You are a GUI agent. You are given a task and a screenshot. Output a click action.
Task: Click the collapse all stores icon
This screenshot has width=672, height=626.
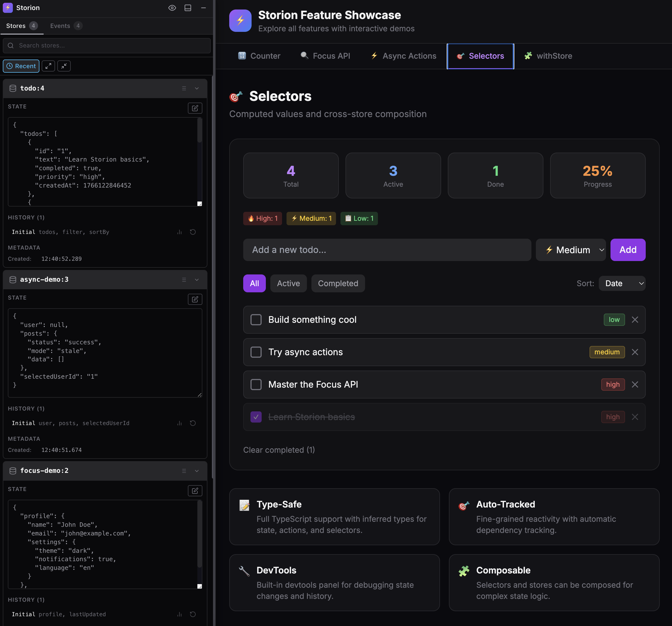64,66
